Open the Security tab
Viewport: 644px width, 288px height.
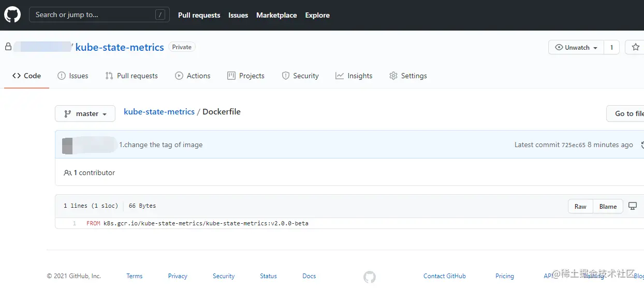pyautogui.click(x=300, y=76)
